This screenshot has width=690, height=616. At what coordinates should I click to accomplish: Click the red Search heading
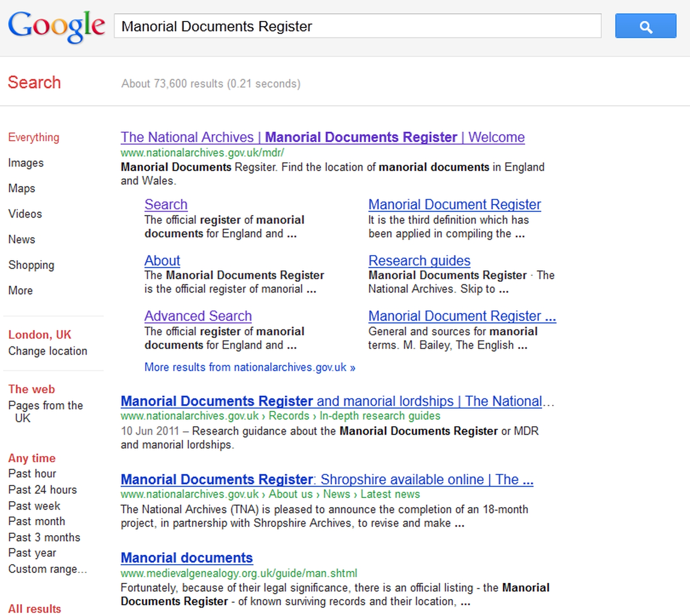tap(34, 83)
